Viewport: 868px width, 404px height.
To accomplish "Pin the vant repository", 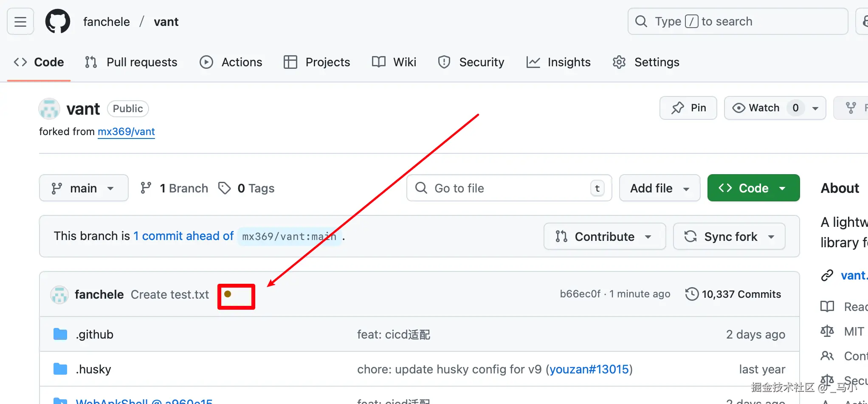I will coord(688,108).
